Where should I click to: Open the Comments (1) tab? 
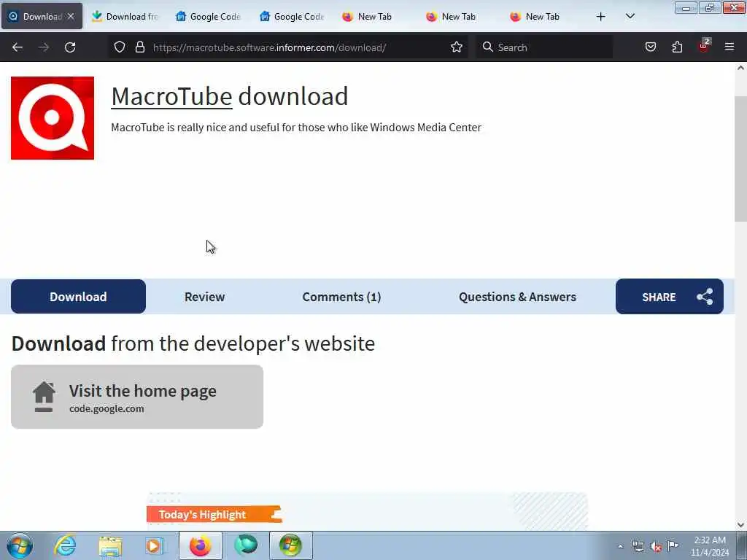click(x=341, y=297)
